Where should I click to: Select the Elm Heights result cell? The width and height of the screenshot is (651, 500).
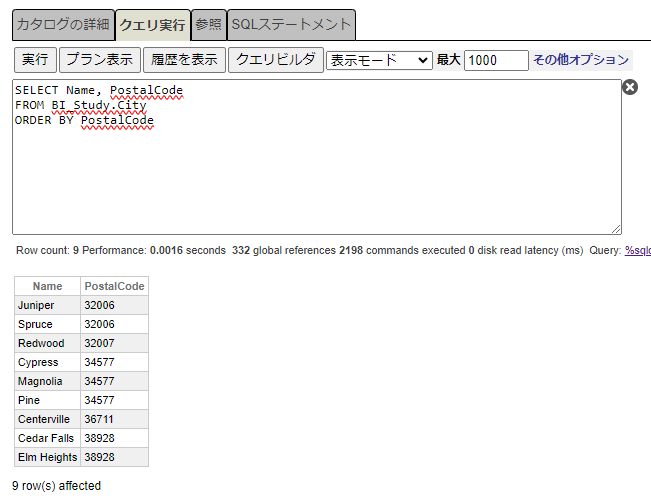click(47, 457)
